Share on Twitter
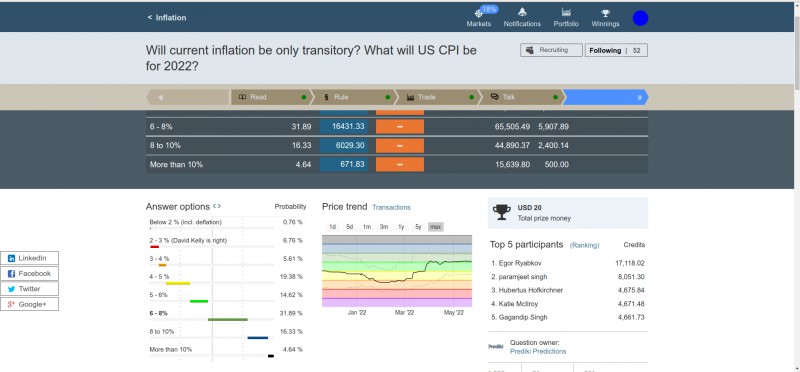800x372 pixels. tap(30, 289)
